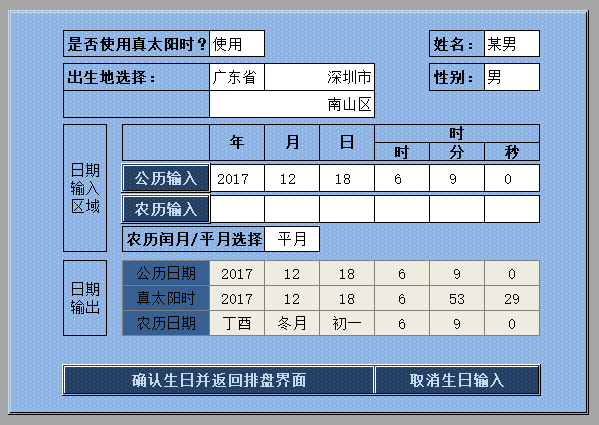The image size is (599, 425).
Task: Click the 性别 label
Action: pyautogui.click(x=457, y=78)
